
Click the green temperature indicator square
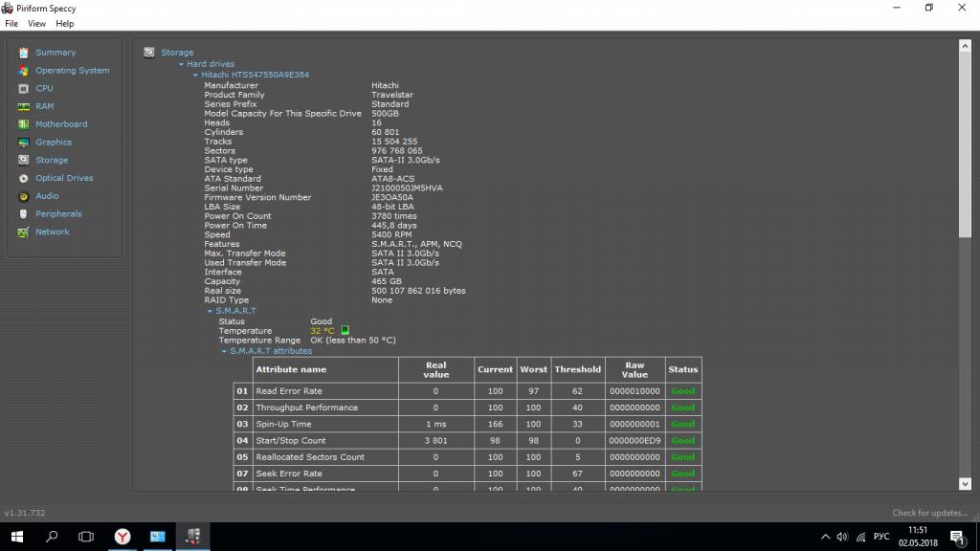[345, 331]
